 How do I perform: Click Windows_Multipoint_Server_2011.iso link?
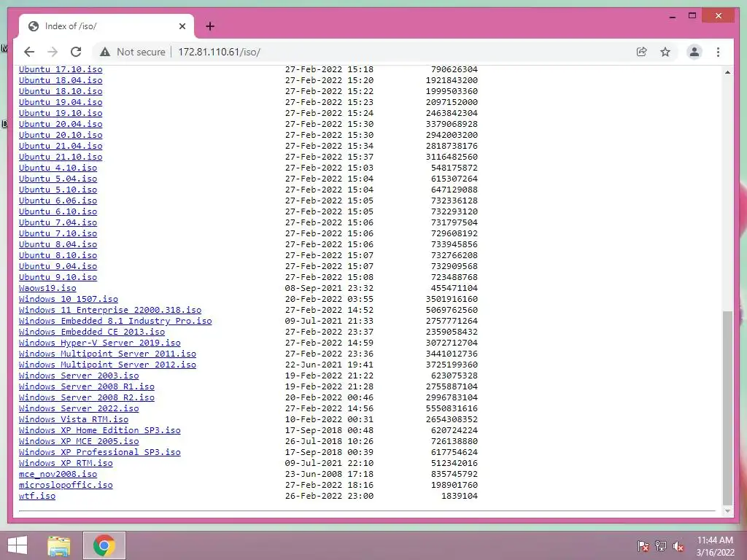pyautogui.click(x=108, y=354)
